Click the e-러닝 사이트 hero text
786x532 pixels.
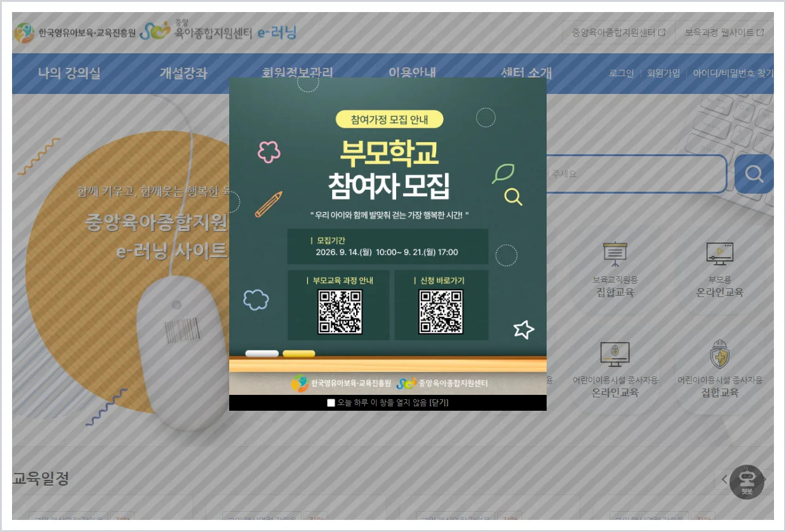171,251
